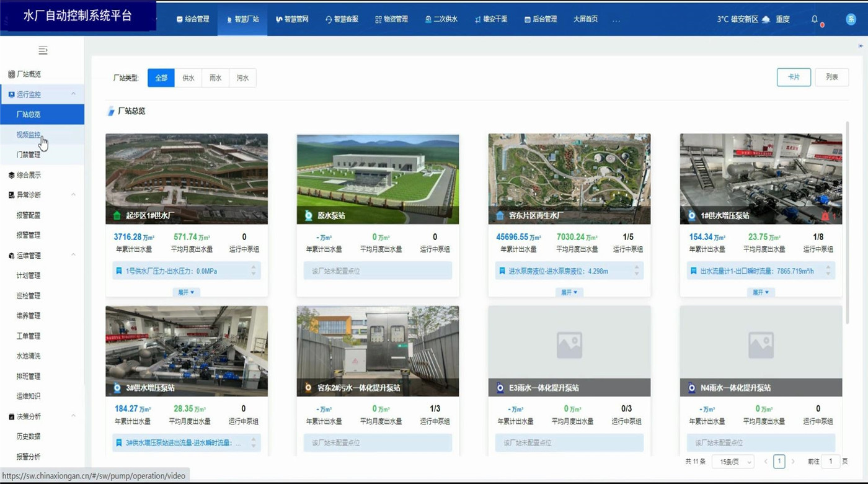Viewport: 868px width, 484px height.
Task: Collapse the 运维管理 sidebar section
Action: click(73, 255)
